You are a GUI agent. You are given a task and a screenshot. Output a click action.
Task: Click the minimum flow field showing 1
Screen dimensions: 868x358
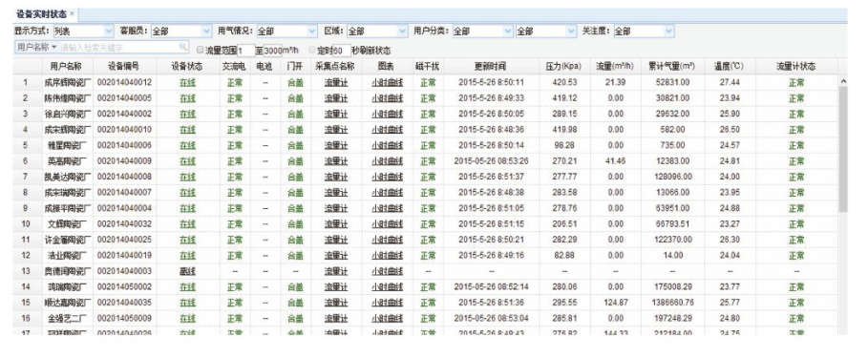(x=245, y=51)
